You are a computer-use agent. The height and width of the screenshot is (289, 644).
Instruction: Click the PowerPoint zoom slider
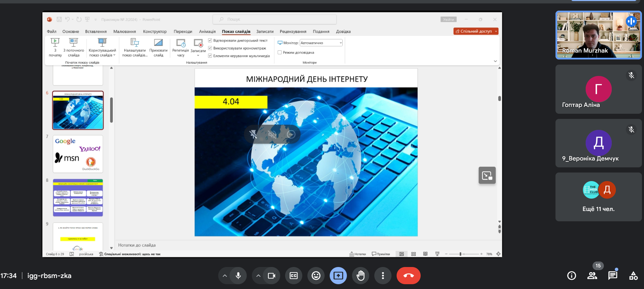(x=460, y=254)
